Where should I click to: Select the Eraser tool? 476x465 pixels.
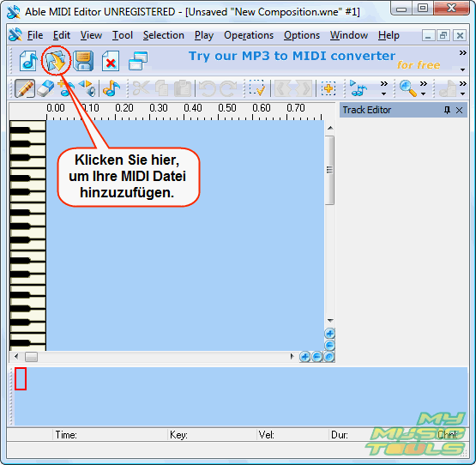[45, 88]
